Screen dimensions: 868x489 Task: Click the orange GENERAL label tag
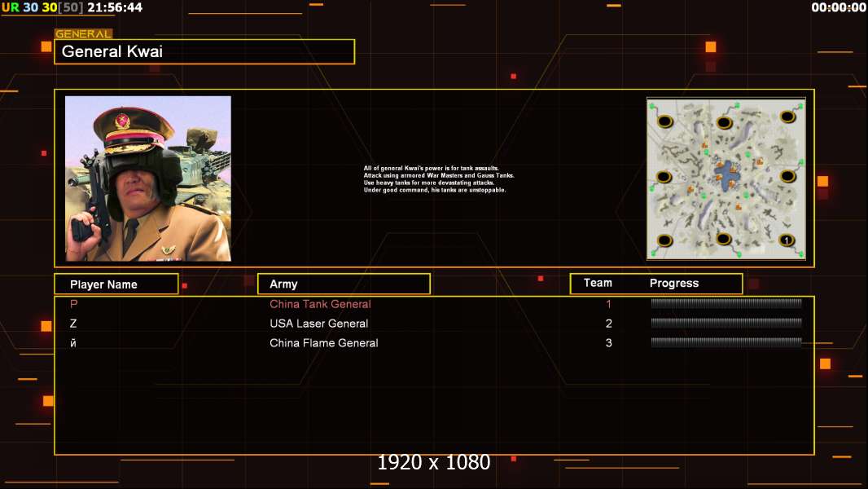coord(84,33)
